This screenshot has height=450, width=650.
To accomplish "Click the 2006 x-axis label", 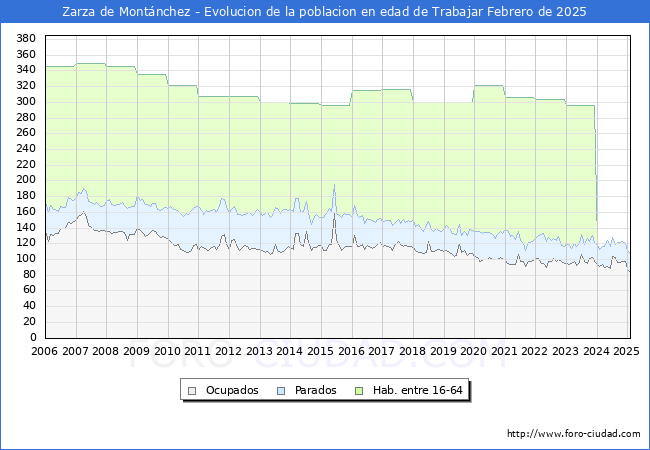I will click(x=44, y=351).
